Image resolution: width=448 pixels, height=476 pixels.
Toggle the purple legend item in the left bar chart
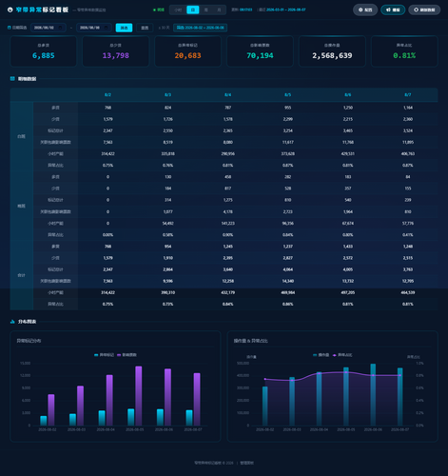(x=127, y=355)
